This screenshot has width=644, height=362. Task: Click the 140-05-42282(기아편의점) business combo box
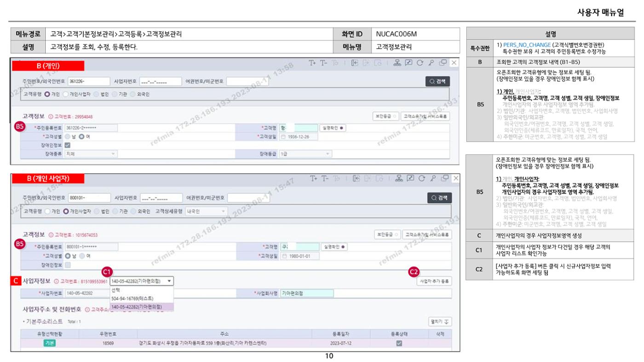click(x=142, y=282)
